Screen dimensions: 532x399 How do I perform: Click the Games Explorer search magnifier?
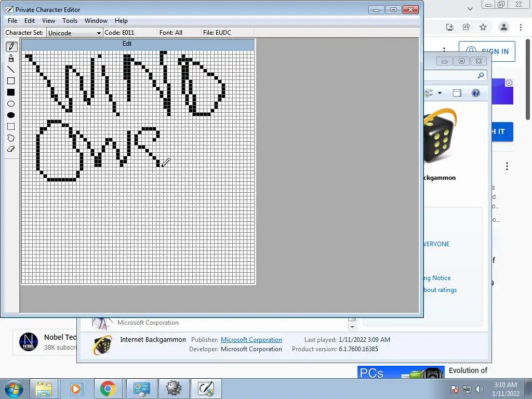point(481,75)
